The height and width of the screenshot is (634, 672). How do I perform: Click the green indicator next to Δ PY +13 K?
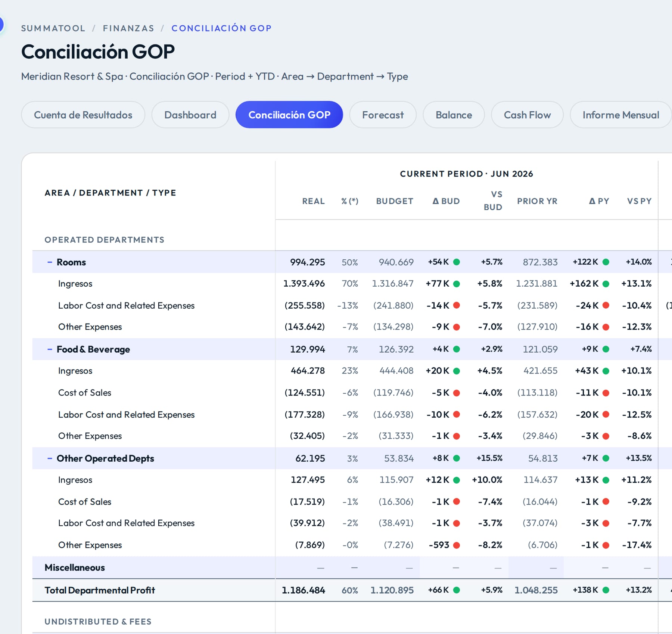(606, 480)
